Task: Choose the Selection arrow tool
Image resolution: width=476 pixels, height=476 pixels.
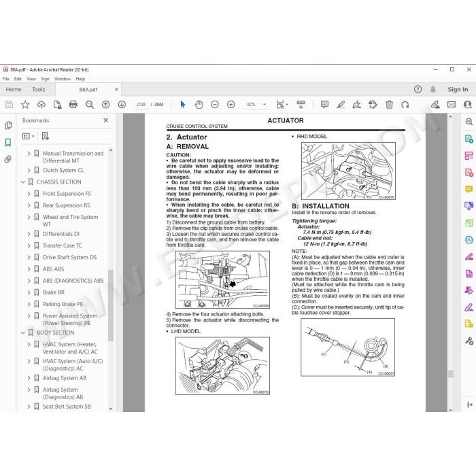Action: pyautogui.click(x=182, y=105)
